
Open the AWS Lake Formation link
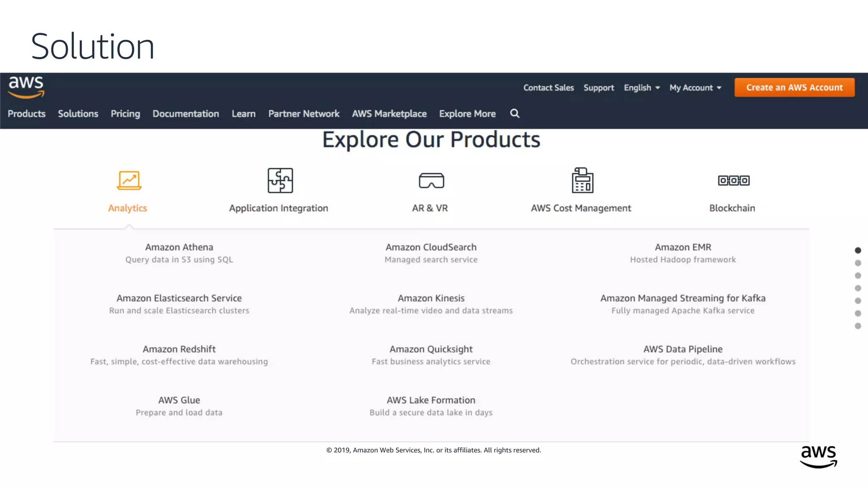431,400
